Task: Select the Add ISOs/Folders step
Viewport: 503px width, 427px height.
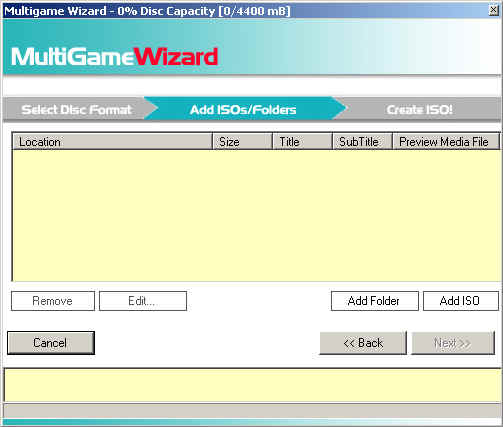Action: [243, 109]
